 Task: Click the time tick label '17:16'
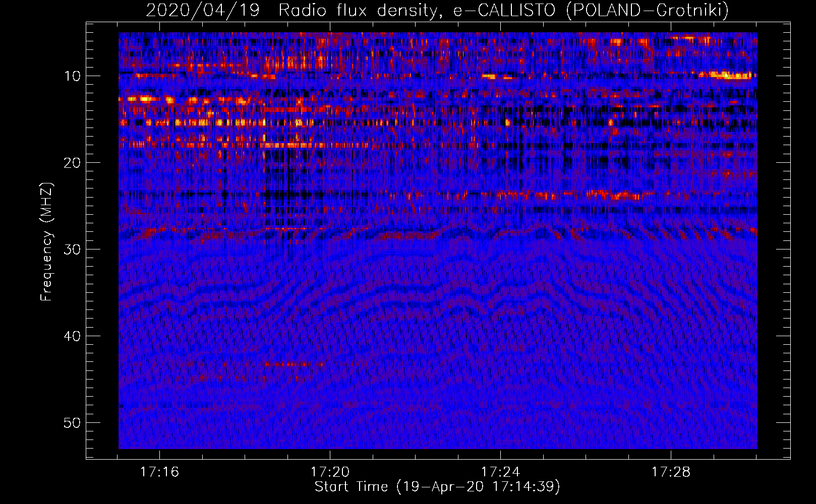point(159,472)
